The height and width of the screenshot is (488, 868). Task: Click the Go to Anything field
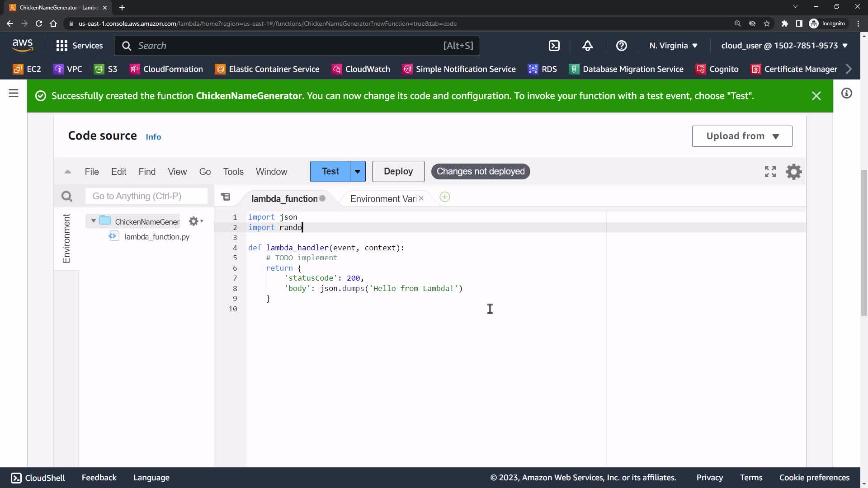[146, 196]
